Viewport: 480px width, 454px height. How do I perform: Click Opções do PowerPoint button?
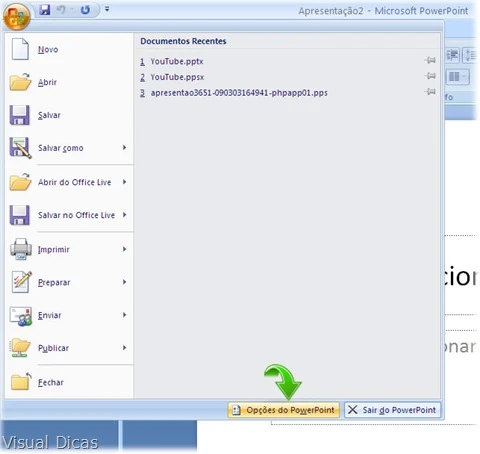point(284,410)
